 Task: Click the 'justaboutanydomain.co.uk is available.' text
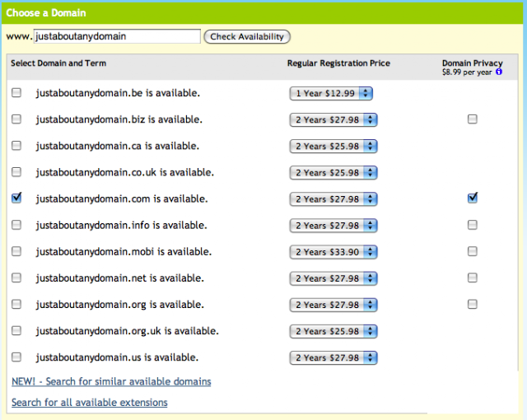pos(125,172)
